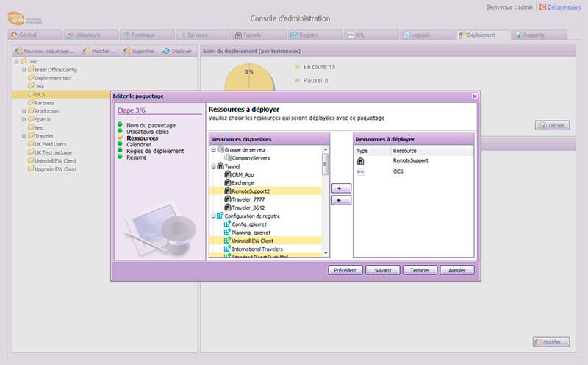Image resolution: width=588 pixels, height=365 pixels.
Task: Click the Deployment test folder icon
Action: pyautogui.click(x=31, y=77)
